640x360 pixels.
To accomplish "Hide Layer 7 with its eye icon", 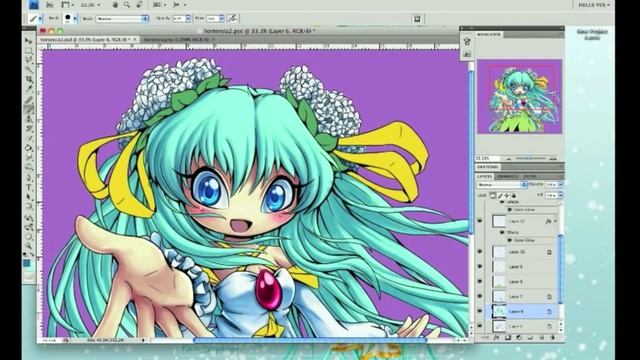I will [480, 296].
